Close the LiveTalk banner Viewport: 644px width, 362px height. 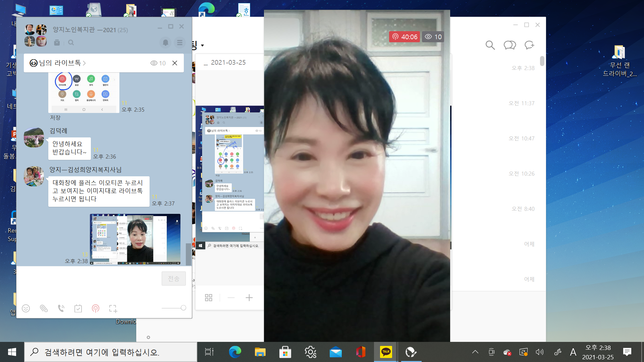point(175,63)
